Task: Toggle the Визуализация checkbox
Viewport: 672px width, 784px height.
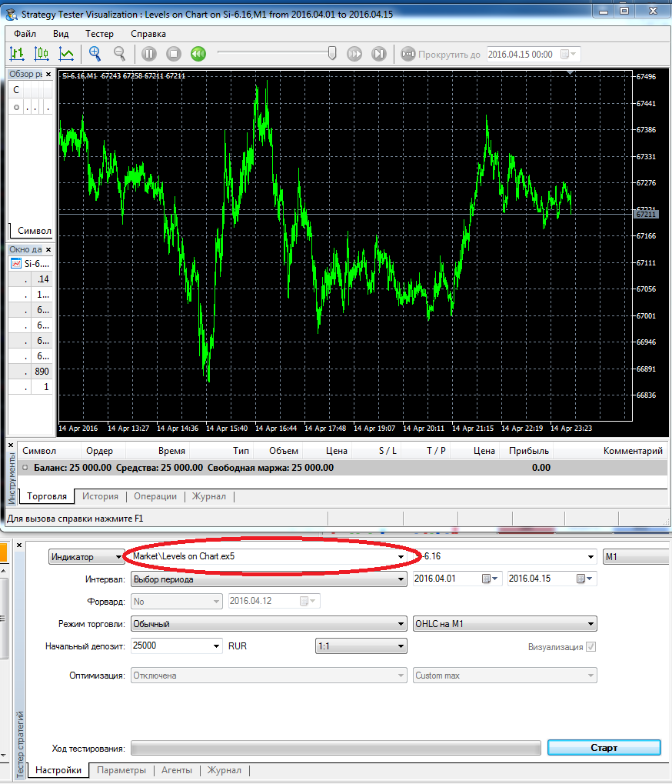Action: tap(590, 646)
